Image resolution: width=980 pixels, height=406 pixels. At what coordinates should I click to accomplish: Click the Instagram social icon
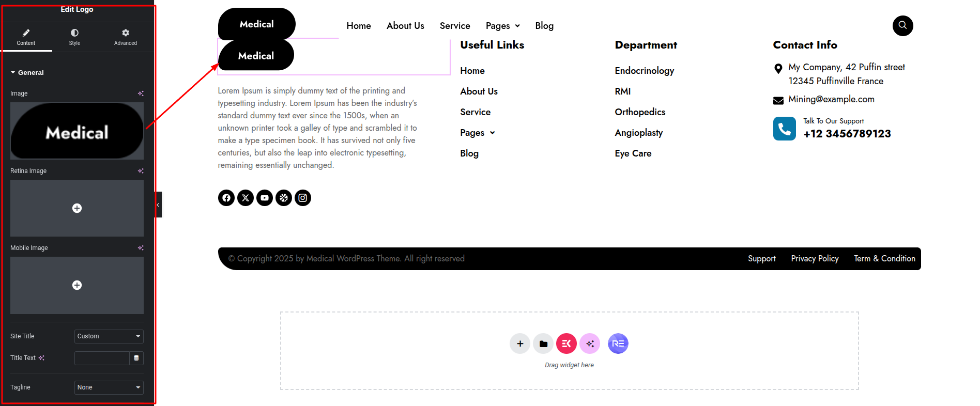click(303, 198)
